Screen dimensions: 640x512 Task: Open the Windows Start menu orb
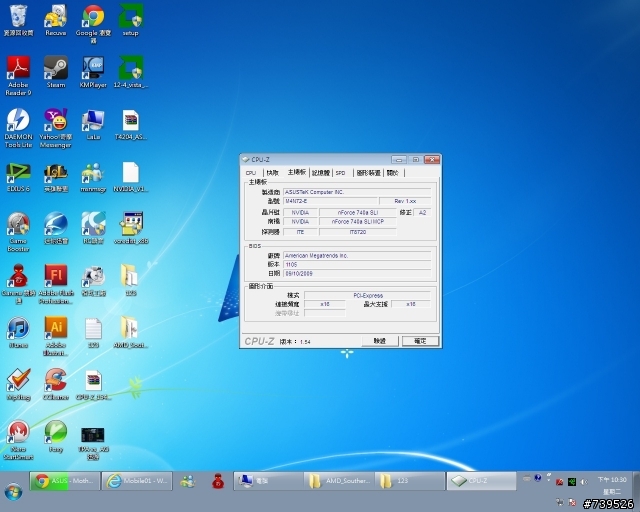click(13, 492)
